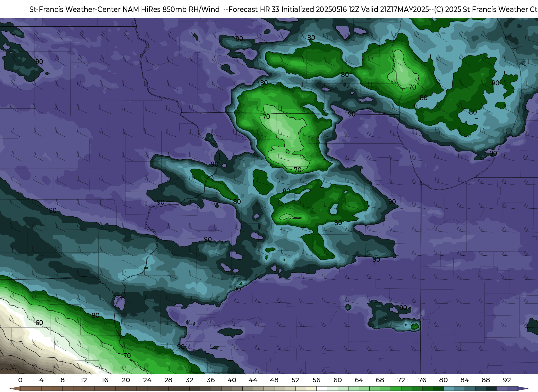Click the colorbar tick label "92"
538x392 pixels.
507,380
